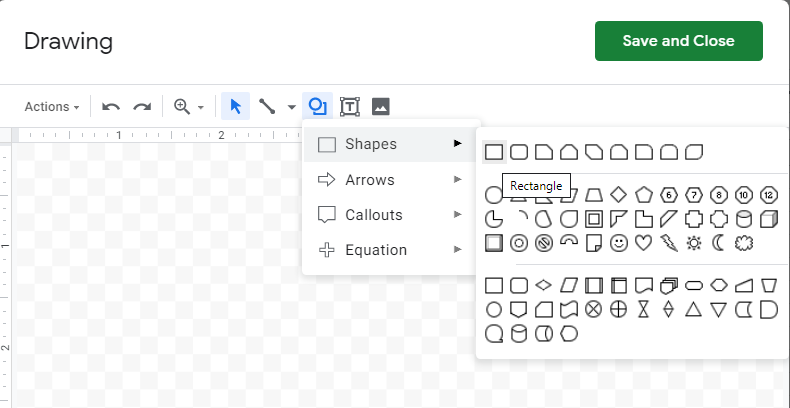Viewport: 790px width, 408px height.
Task: Click the Undo arrow icon
Action: coord(111,106)
